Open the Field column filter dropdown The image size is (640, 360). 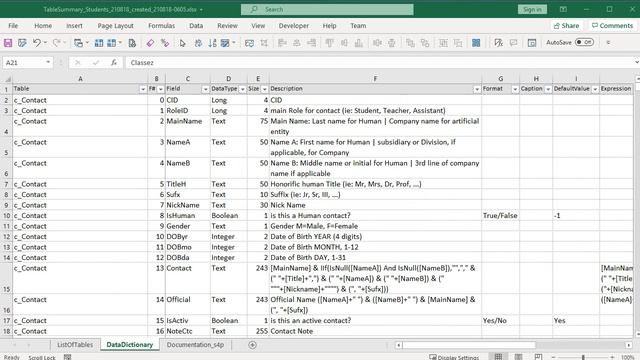coord(205,89)
